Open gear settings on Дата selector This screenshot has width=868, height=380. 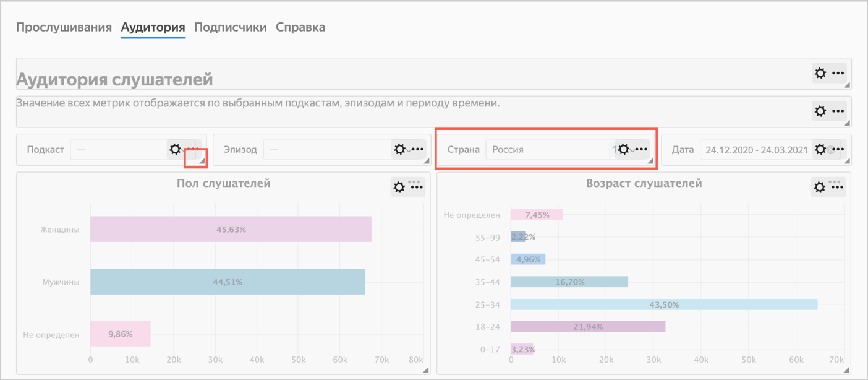coord(820,149)
